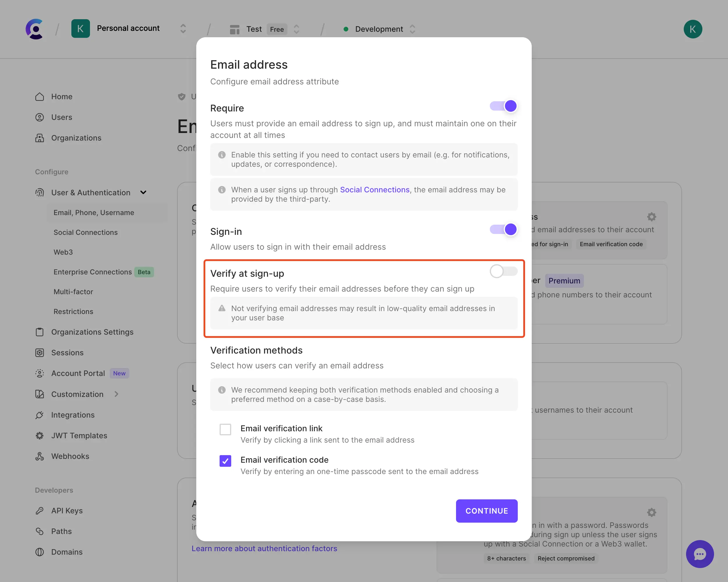The width and height of the screenshot is (728, 582).
Task: Select Social Connections in the sidebar
Action: pyautogui.click(x=85, y=232)
